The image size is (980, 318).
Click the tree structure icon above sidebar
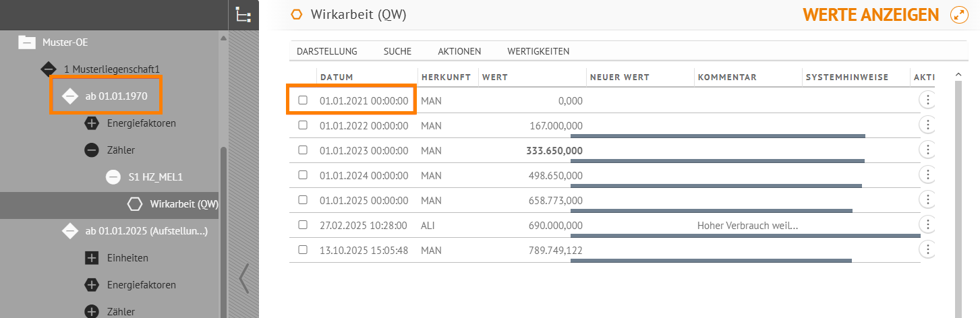pos(243,14)
